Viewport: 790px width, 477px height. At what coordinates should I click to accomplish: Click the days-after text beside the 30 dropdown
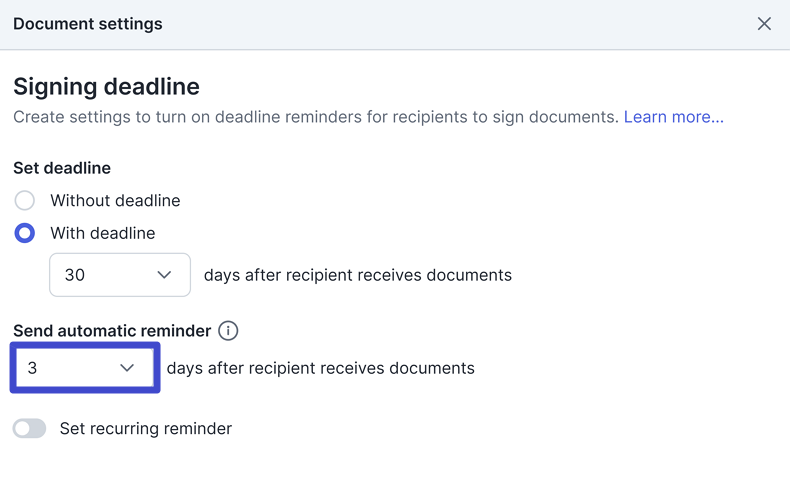(357, 275)
